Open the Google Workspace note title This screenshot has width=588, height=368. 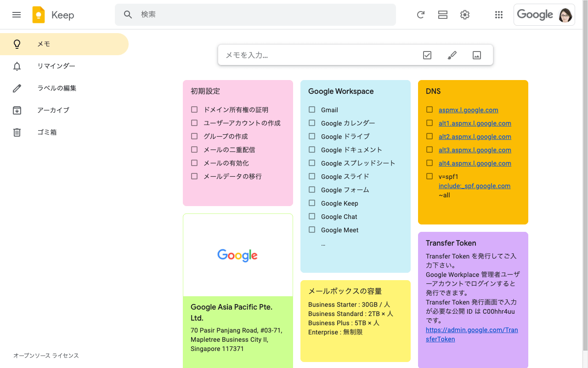point(341,91)
